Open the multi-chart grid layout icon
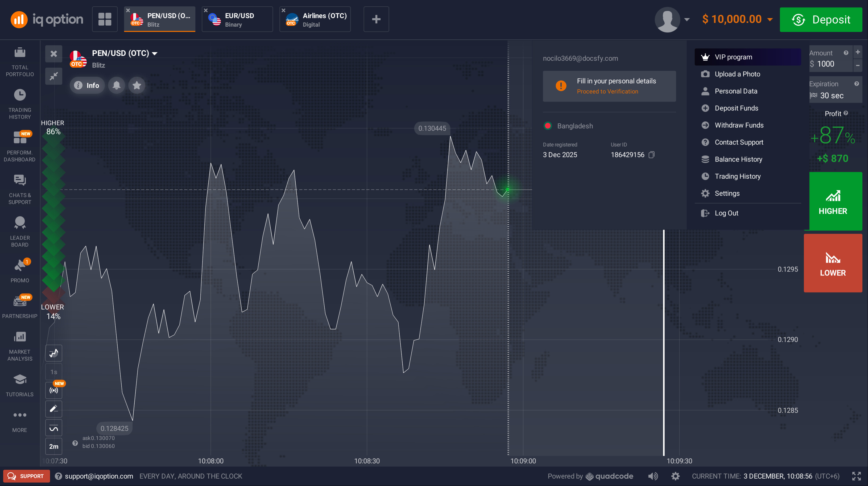Screen dimensions: 868x486 pyautogui.click(x=105, y=19)
